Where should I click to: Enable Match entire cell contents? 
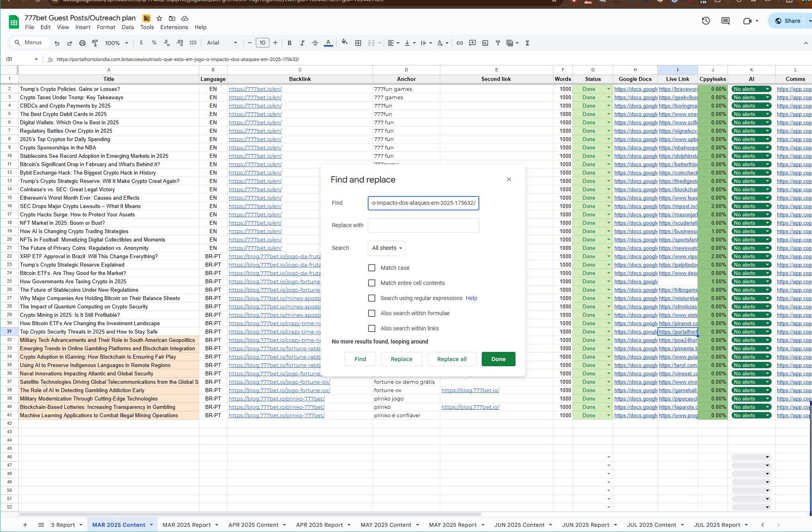point(372,283)
